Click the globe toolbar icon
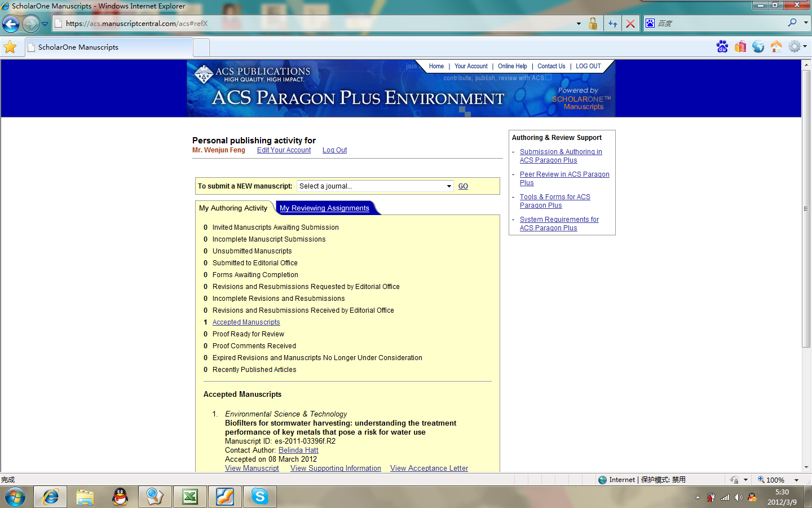This screenshot has width=812, height=508. [758, 46]
